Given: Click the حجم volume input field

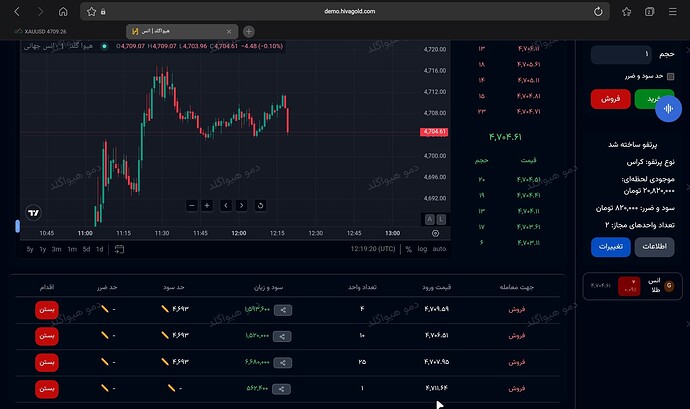Looking at the screenshot, I should coord(621,55).
